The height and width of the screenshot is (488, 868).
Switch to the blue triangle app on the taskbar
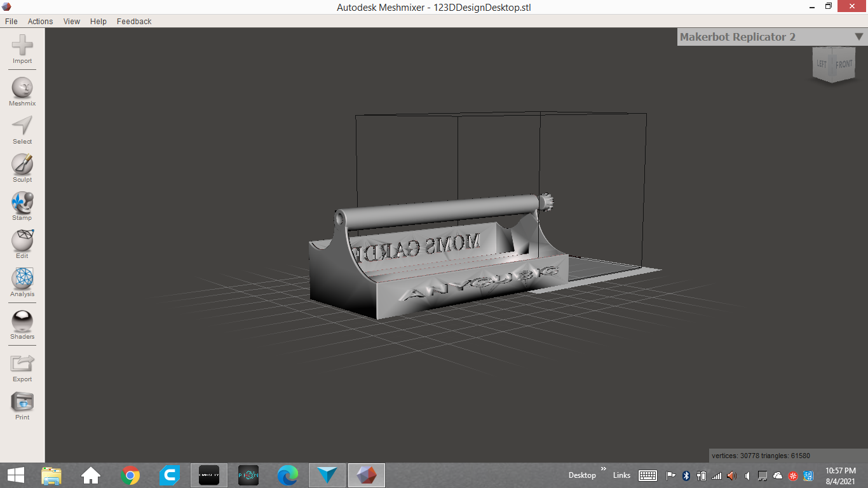tap(327, 475)
